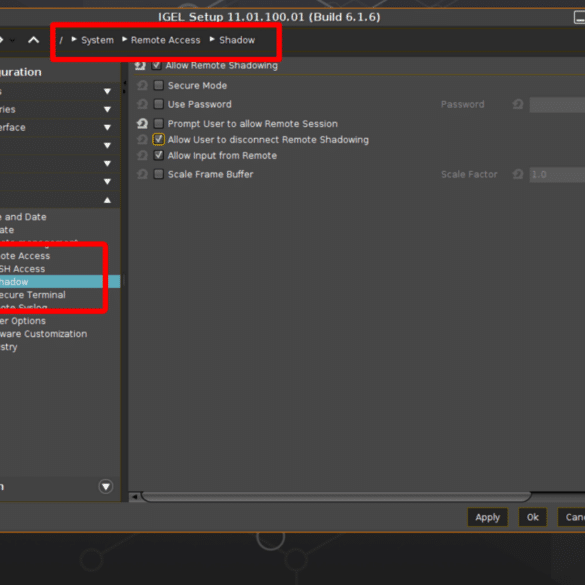This screenshot has width=585, height=585.
Task: Open the Power Options tree entry
Action: [x=23, y=321]
